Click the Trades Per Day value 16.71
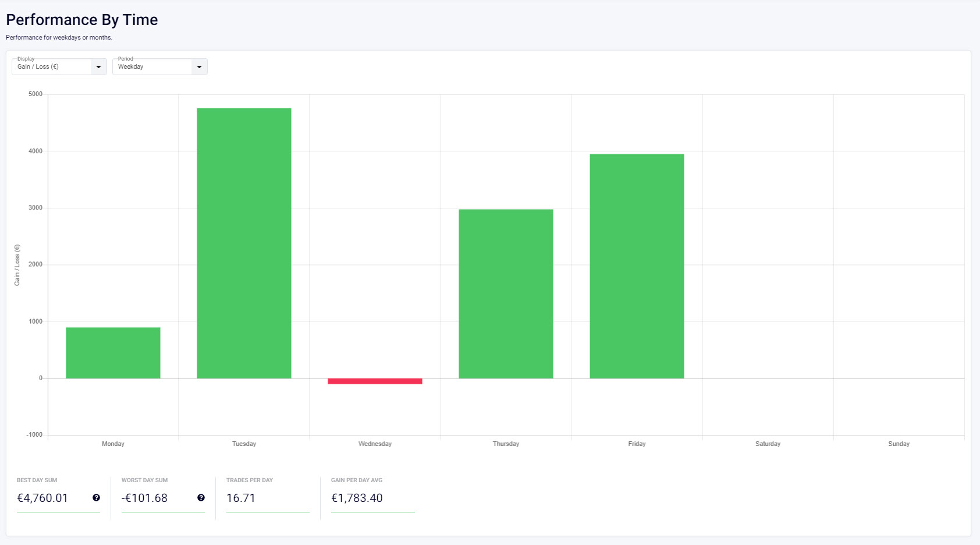 point(241,498)
